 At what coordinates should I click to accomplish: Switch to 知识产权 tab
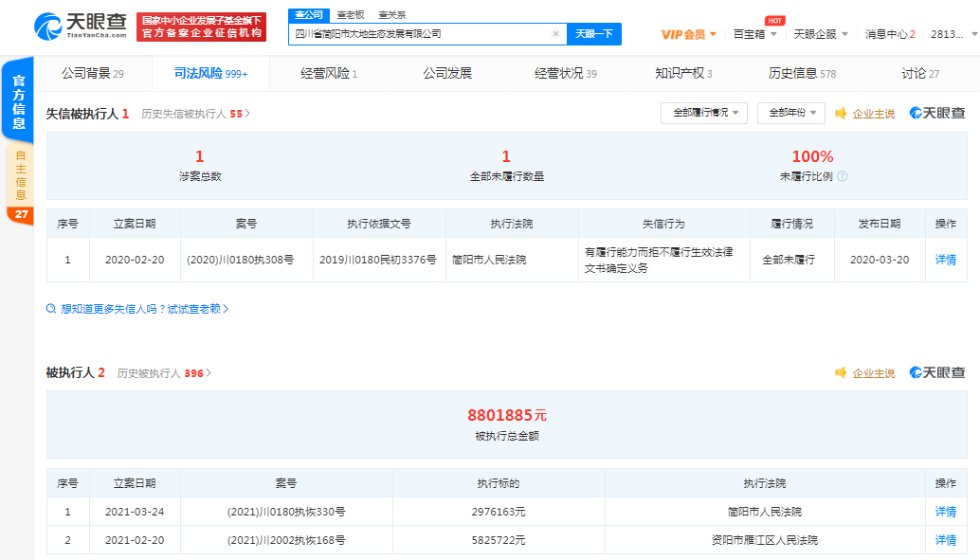pos(683,74)
